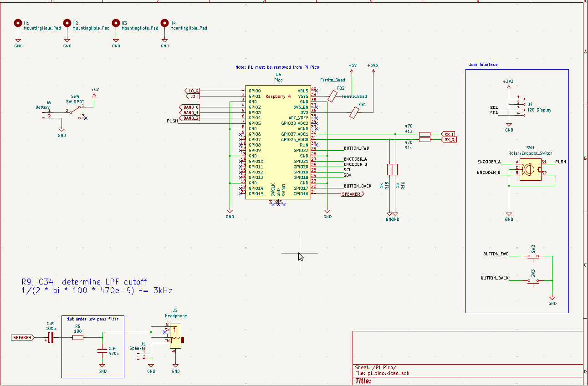Select the BAND_2 global label
The image size is (588, 386).
pos(190,118)
